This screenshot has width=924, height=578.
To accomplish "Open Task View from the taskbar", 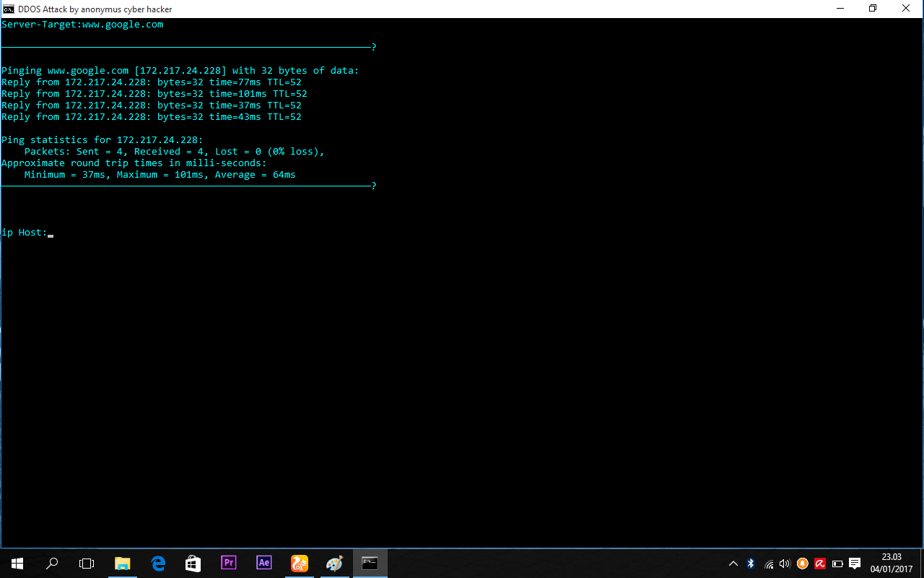I will click(87, 564).
